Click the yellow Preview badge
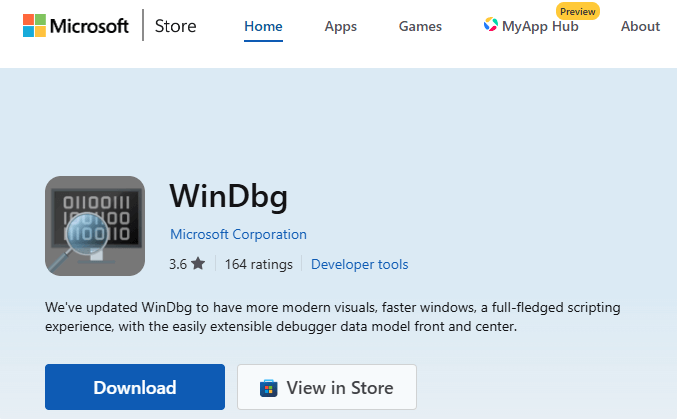 click(x=578, y=10)
